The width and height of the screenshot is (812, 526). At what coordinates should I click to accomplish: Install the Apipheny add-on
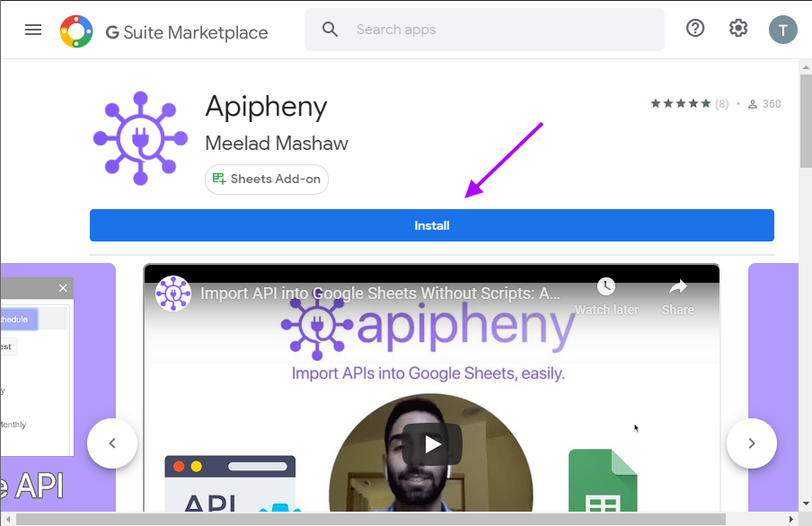tap(432, 225)
